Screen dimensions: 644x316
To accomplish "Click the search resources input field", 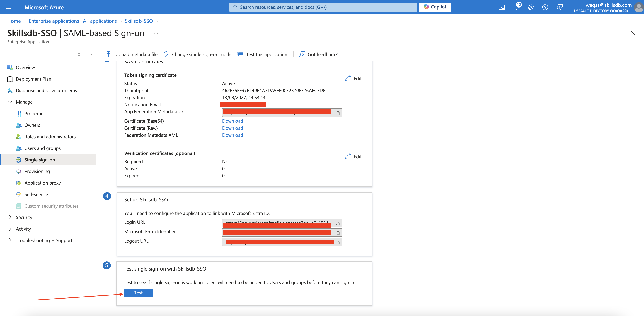I will tap(323, 7).
